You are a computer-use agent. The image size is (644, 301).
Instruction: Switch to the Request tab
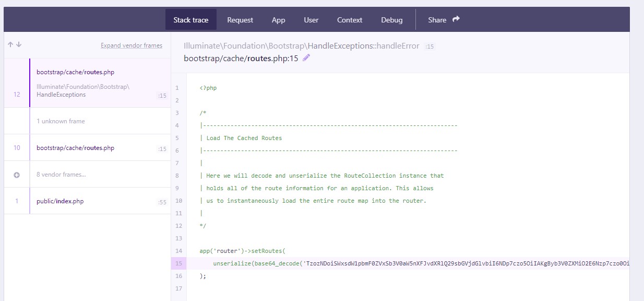pyautogui.click(x=240, y=20)
